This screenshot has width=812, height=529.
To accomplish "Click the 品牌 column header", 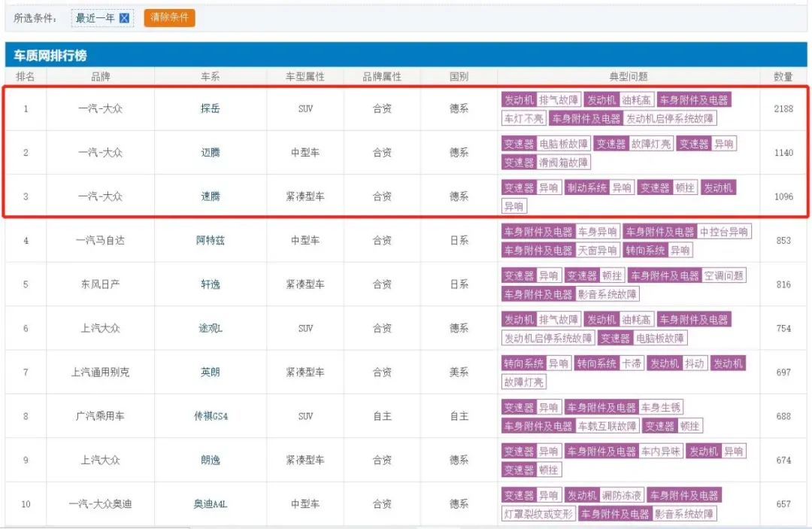I will 101,77.
